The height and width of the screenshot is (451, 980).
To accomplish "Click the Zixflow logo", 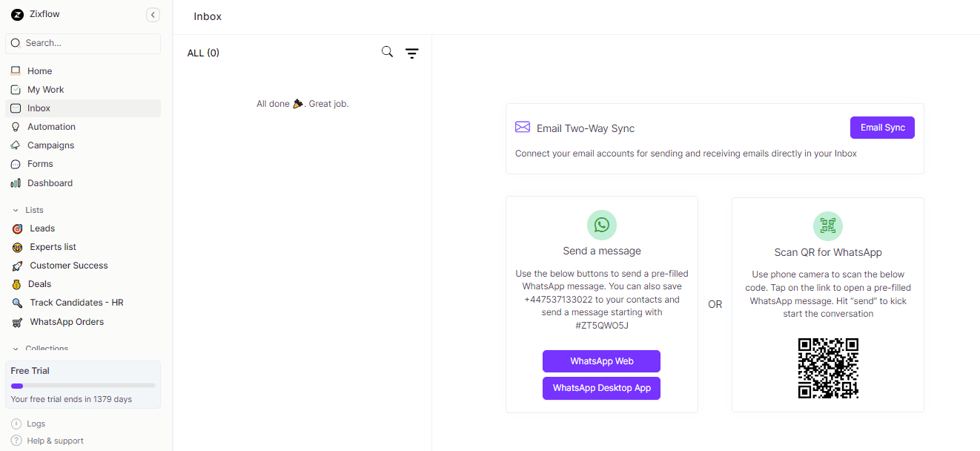I will [16, 13].
